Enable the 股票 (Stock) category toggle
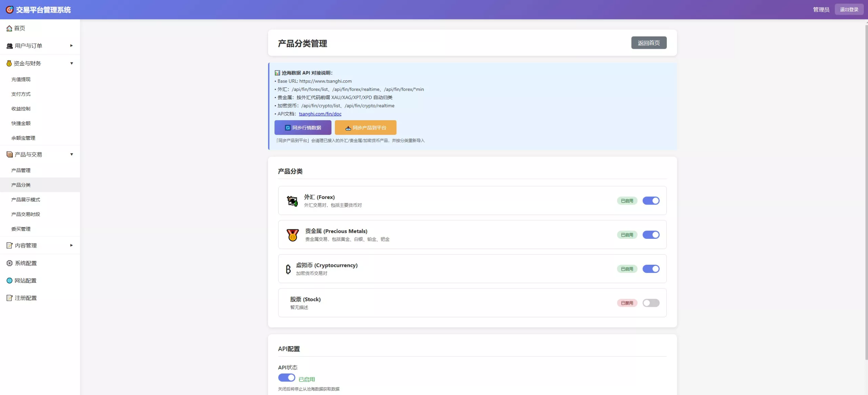 651,303
